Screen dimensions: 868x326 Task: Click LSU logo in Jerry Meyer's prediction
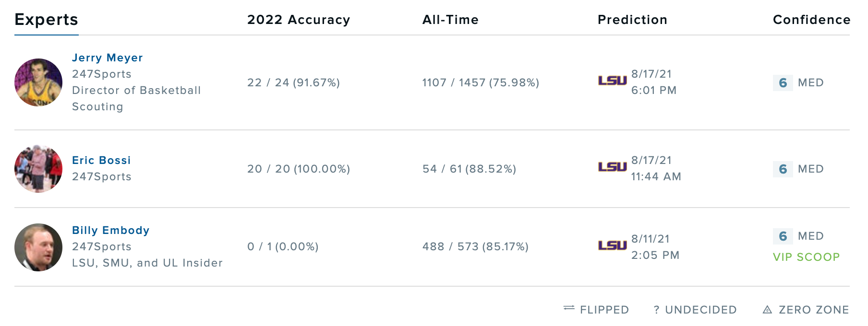pyautogui.click(x=612, y=81)
